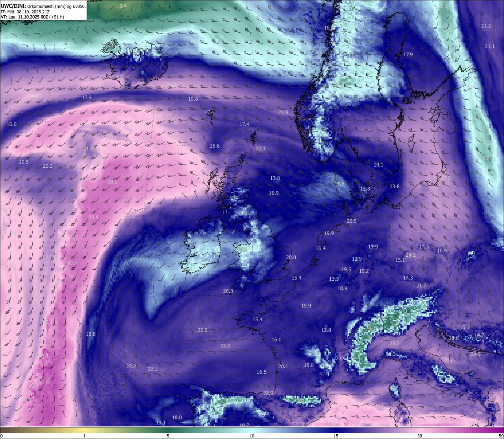Screen dimensions: 504x439
Task: Click the map value 14.3
Action: pos(408,278)
